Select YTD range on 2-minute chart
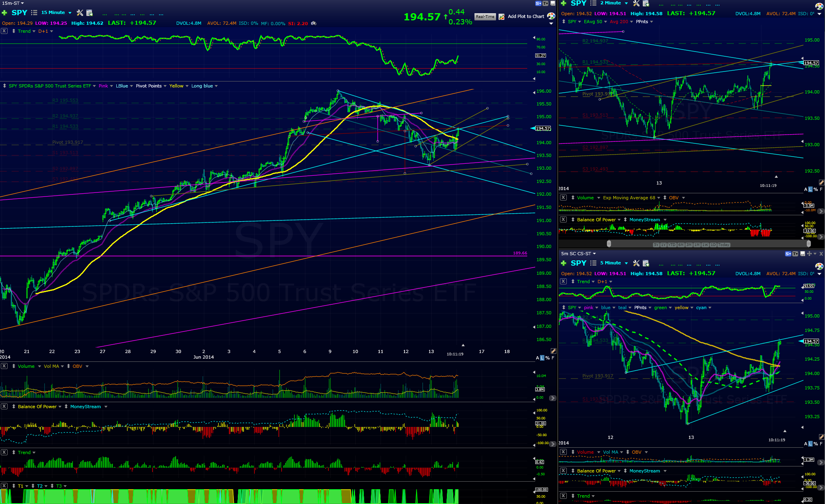Viewport: 825px width, 504px height. pyautogui.click(x=672, y=245)
